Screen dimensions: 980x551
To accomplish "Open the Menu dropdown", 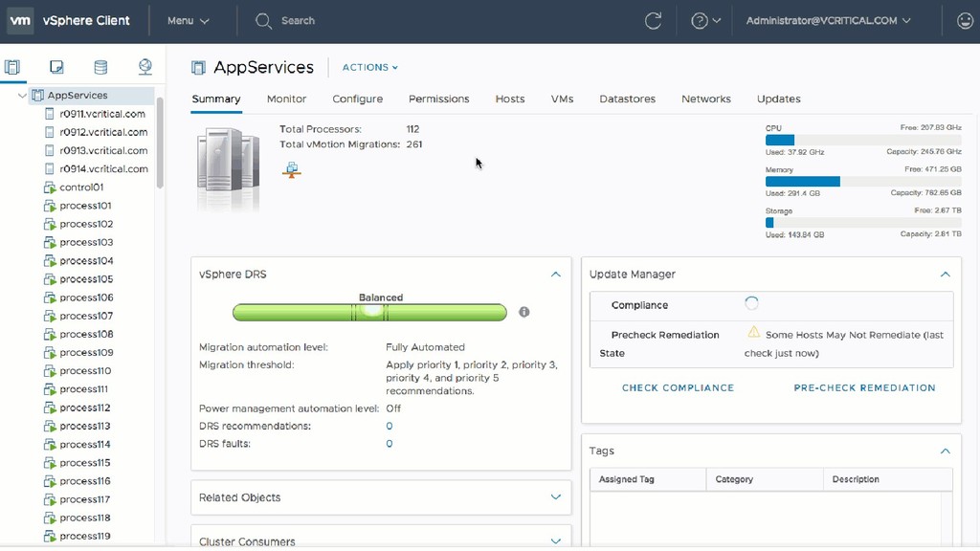I will (188, 21).
